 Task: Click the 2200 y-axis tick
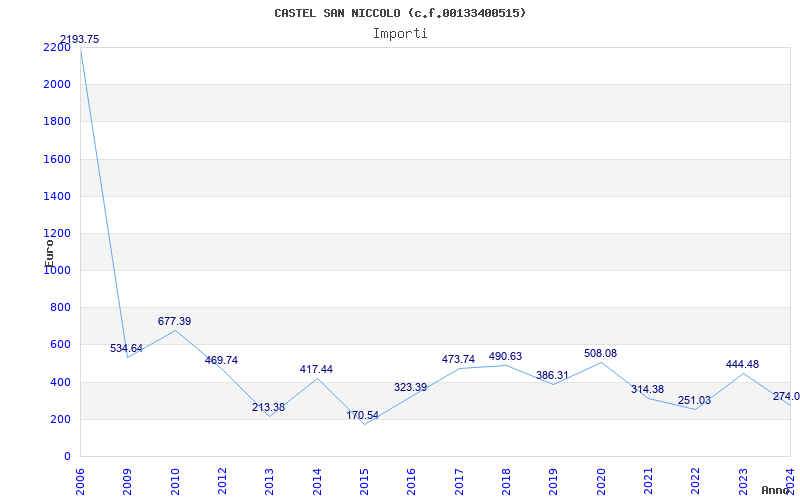(x=57, y=47)
